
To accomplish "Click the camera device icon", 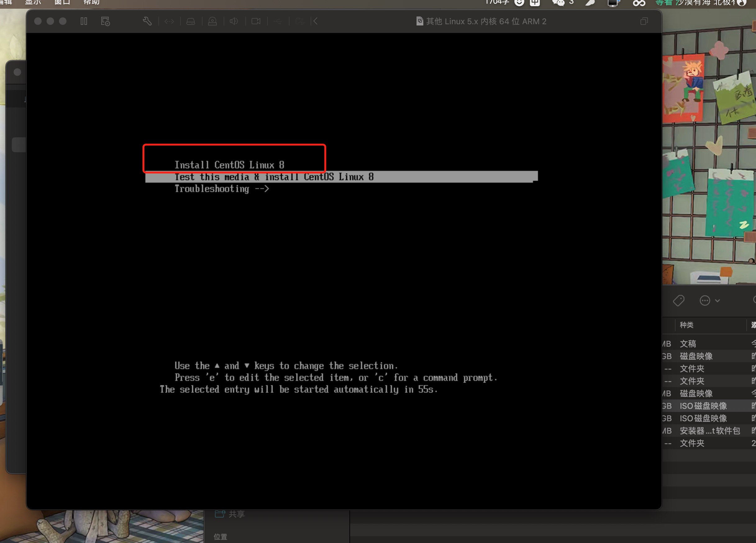I will pos(256,21).
